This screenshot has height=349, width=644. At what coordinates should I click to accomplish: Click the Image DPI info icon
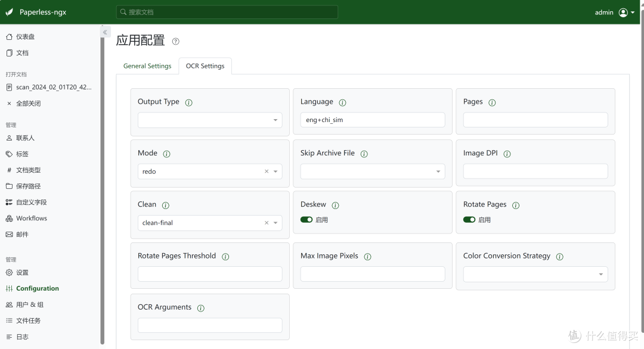tap(507, 154)
